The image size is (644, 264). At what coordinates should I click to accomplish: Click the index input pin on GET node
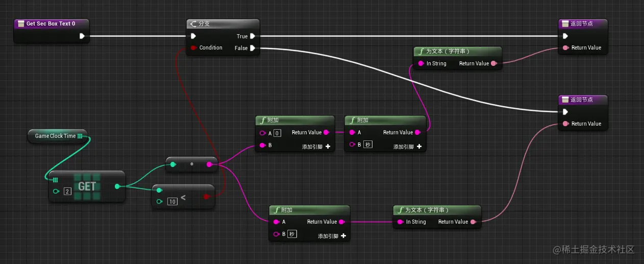56,191
